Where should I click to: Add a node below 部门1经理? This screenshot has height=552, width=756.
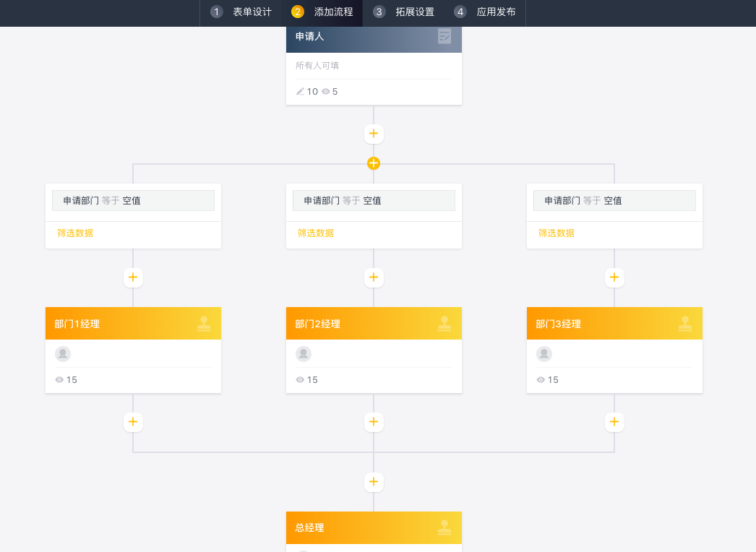pyautogui.click(x=133, y=422)
